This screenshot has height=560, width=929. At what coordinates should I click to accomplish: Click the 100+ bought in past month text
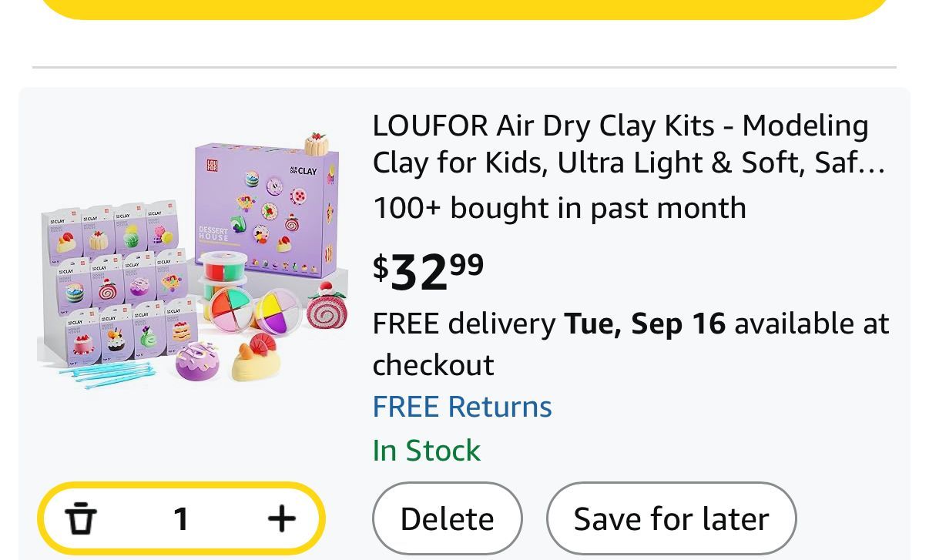(x=559, y=208)
